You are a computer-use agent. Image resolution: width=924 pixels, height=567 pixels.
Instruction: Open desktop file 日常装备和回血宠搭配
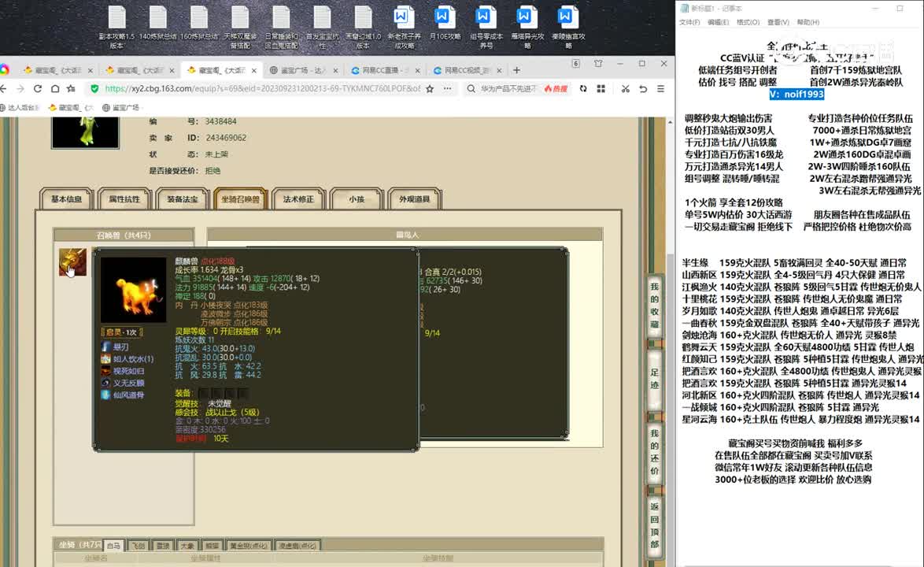point(281,27)
